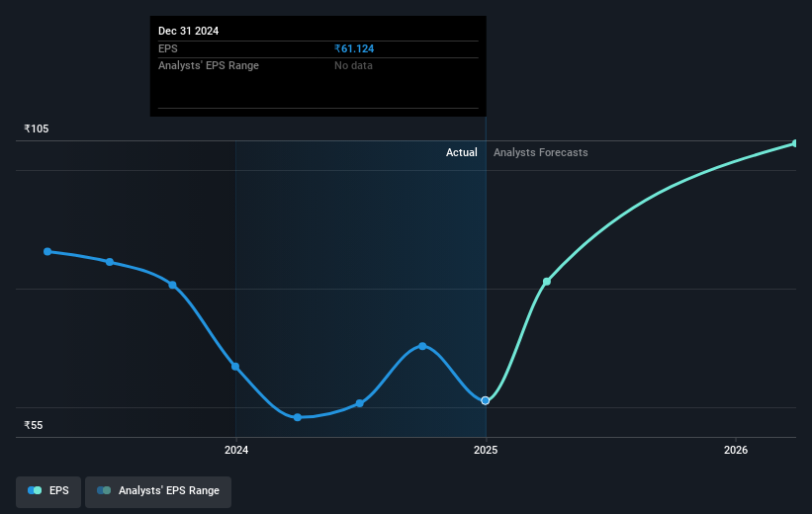The height and width of the screenshot is (514, 812).
Task: Click the third EPS data point before 2024
Action: (172, 285)
